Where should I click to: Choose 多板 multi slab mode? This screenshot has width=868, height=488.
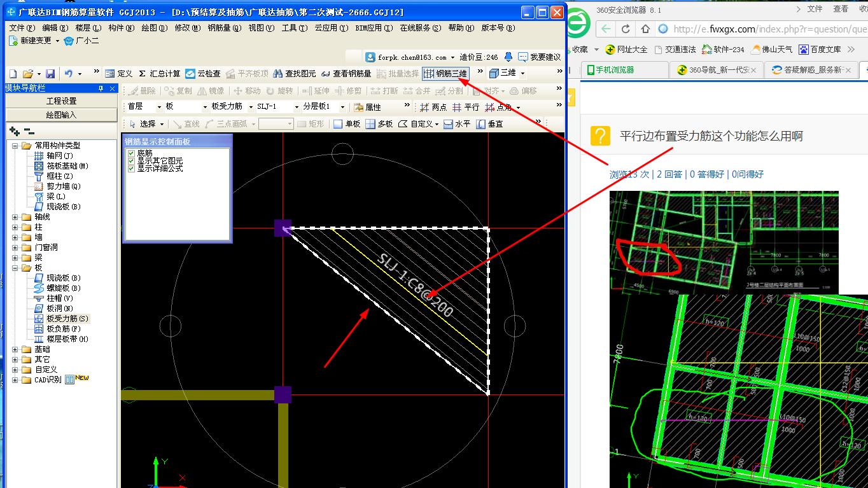(x=379, y=124)
